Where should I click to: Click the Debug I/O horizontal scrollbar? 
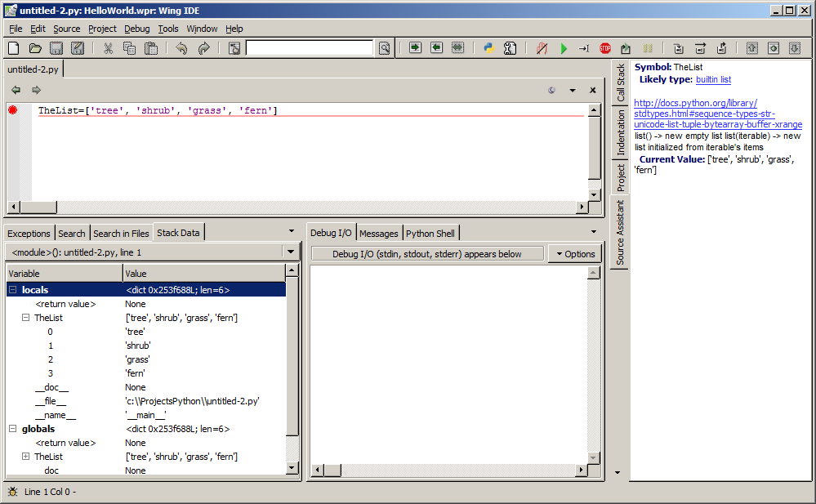448,470
